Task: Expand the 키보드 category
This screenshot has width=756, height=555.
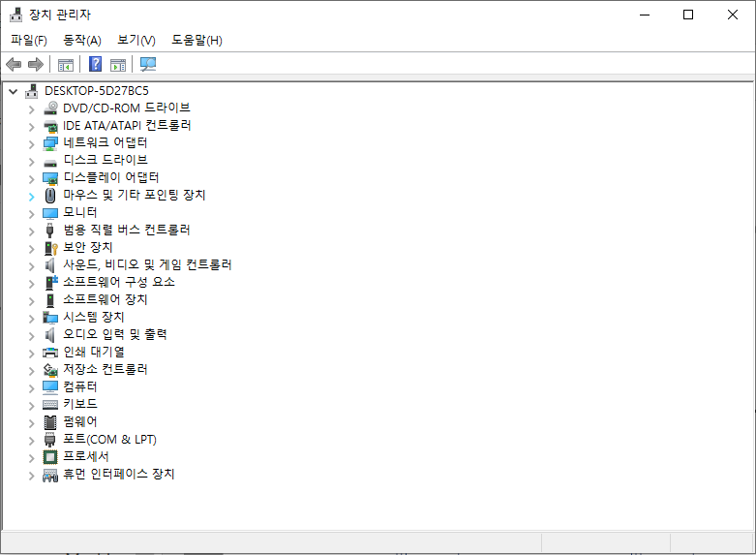Action: [31, 406]
